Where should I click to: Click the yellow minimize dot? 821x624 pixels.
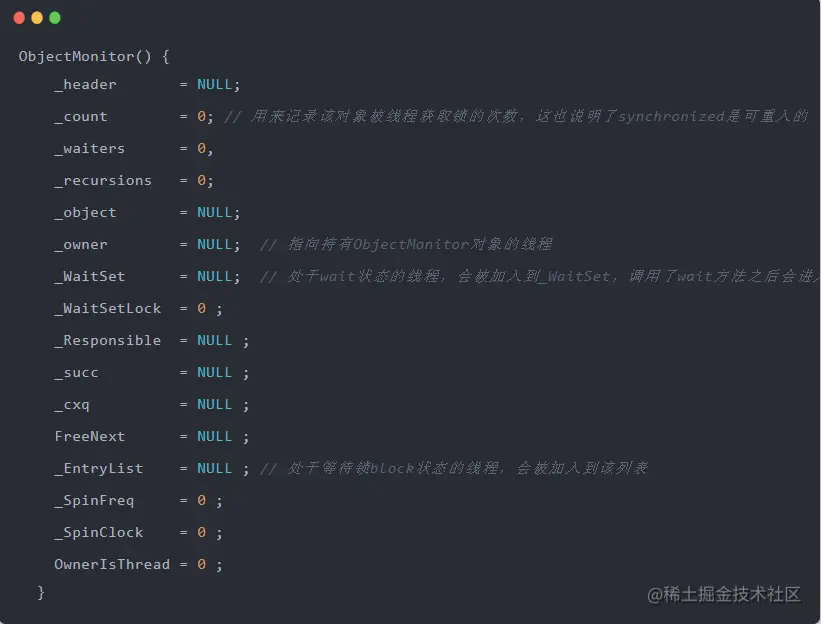pyautogui.click(x=37, y=18)
